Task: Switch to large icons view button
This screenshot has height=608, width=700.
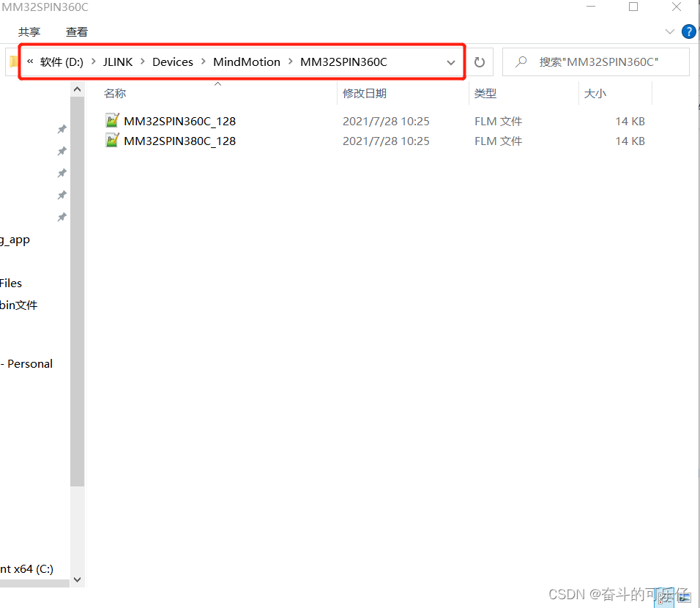Action: coord(685,596)
